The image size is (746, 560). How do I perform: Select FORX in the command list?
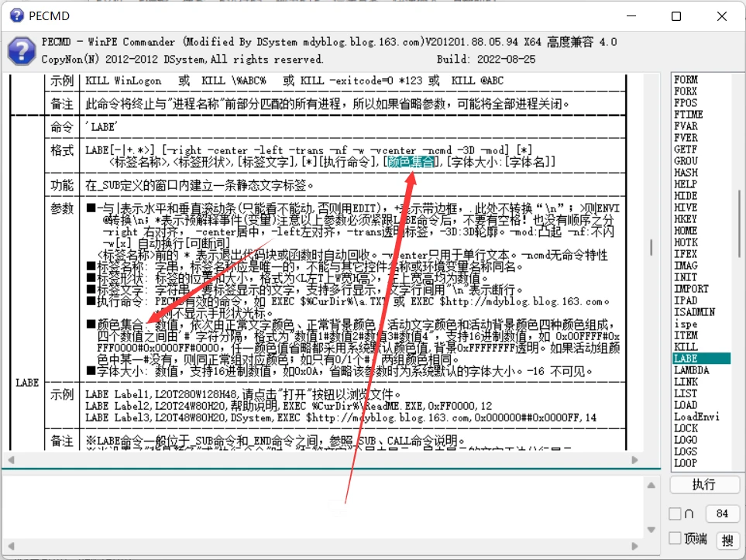685,91
